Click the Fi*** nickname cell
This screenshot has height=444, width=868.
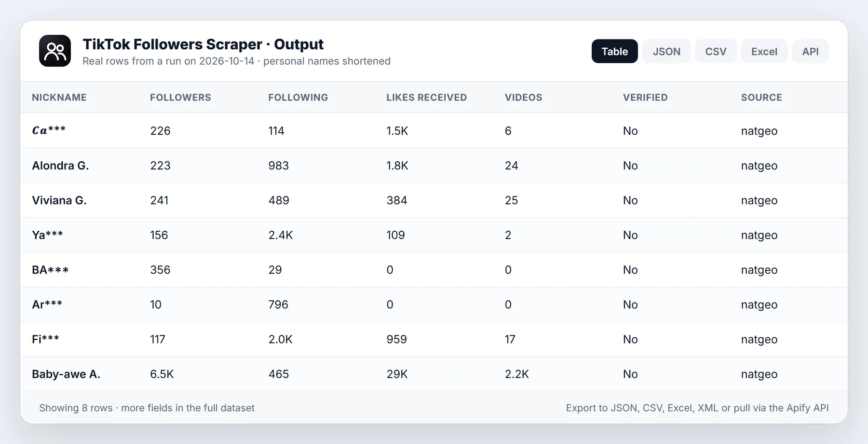(45, 339)
